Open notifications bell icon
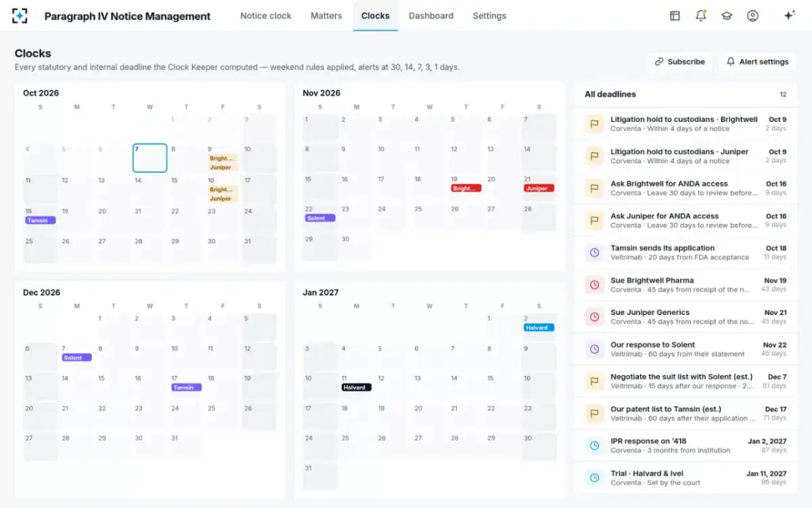 [x=700, y=16]
